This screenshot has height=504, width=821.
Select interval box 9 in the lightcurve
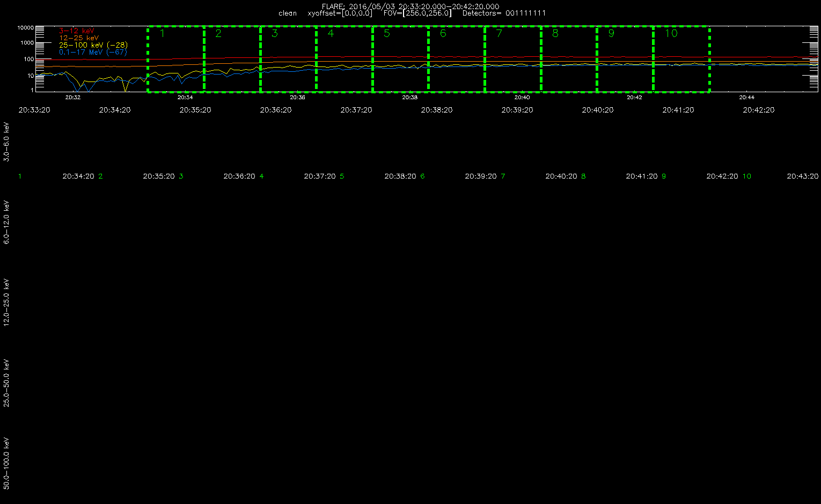(x=625, y=59)
